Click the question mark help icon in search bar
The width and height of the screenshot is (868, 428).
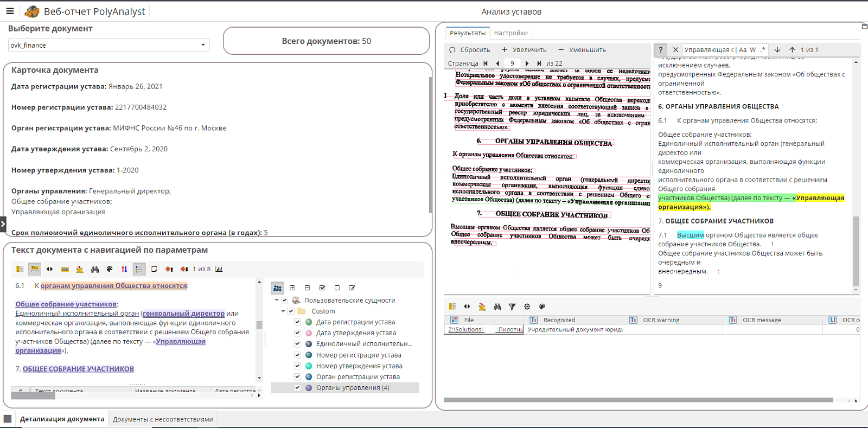click(x=660, y=50)
